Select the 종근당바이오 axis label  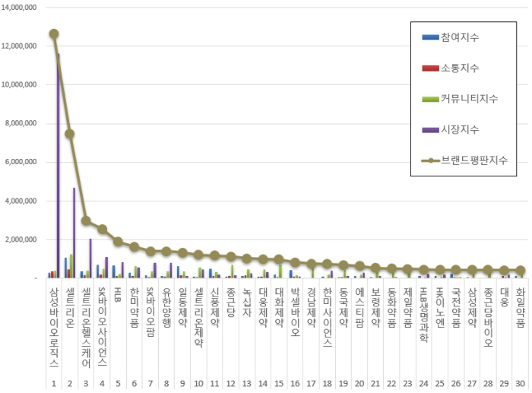[488, 318]
